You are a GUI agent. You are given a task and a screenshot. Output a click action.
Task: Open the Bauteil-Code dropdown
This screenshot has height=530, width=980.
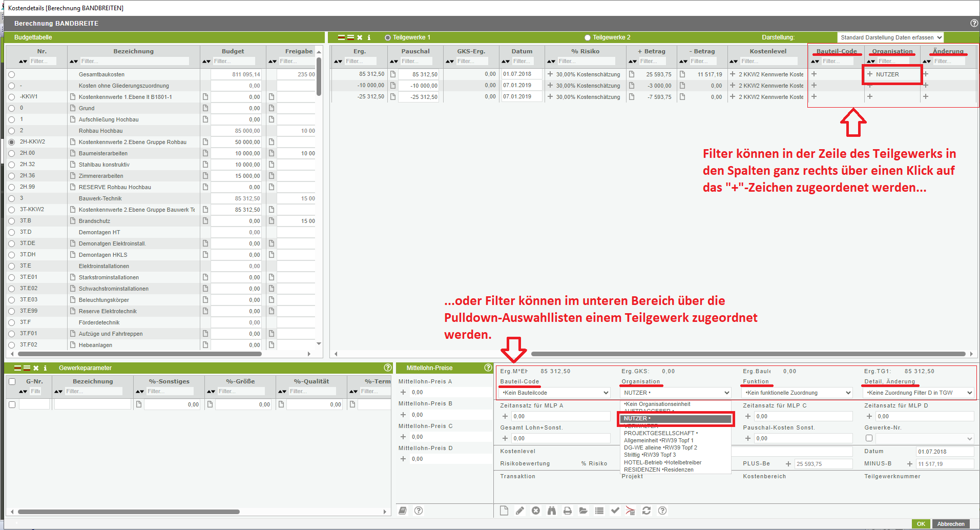pyautogui.click(x=555, y=393)
